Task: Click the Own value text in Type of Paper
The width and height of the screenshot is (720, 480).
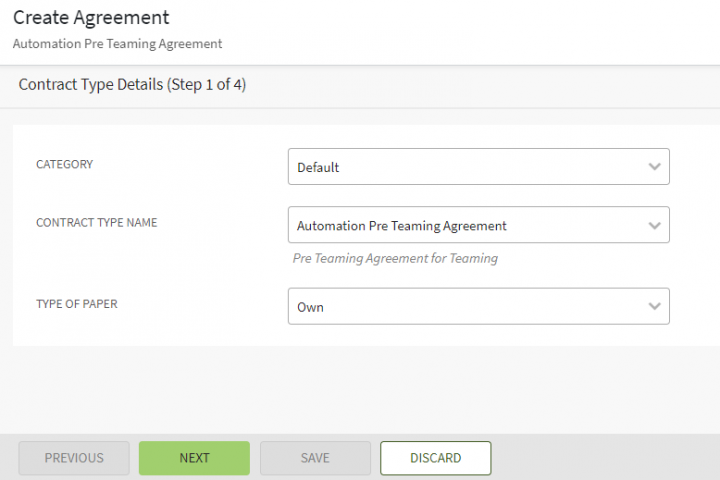Action: (x=310, y=308)
